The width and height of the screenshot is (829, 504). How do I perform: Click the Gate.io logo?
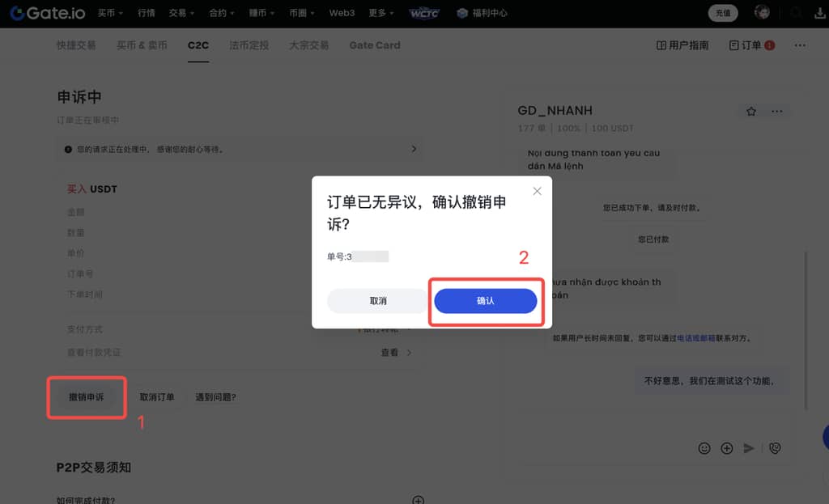pyautogui.click(x=47, y=13)
